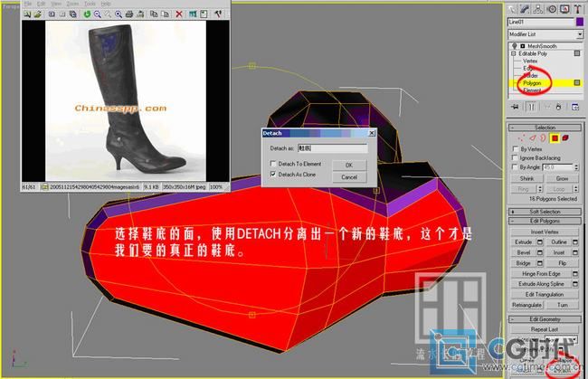
Task: Select Border sub-object selection icon
Action: [x=543, y=138]
